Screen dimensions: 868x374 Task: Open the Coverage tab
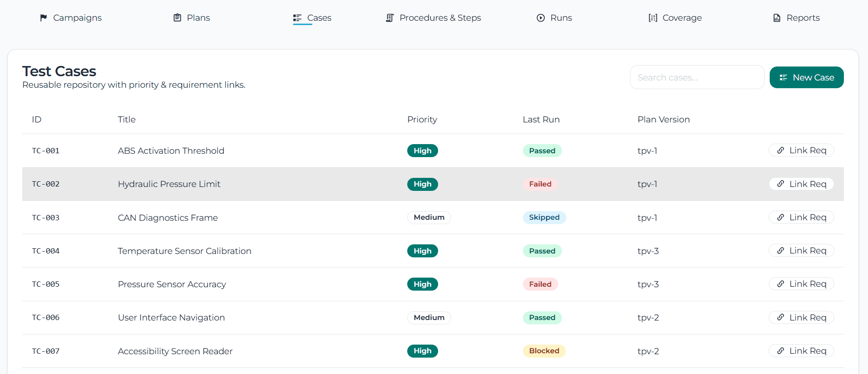(x=681, y=18)
